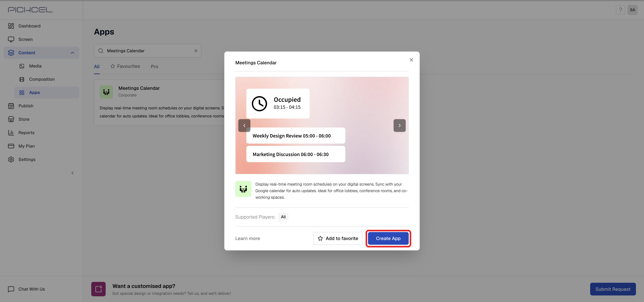Click the app preview image
The height and width of the screenshot is (302, 644).
coord(322,125)
